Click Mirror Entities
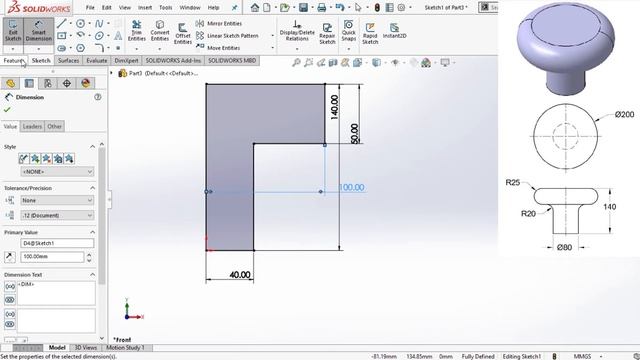Screen dimensions: 640x360 [219, 24]
